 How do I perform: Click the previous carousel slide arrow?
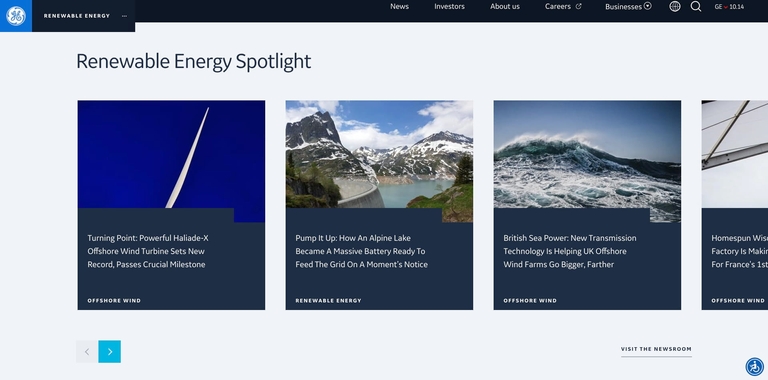87,352
